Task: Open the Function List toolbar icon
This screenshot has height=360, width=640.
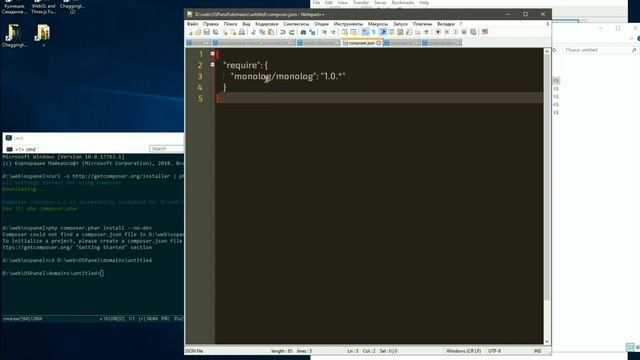Action: (x=408, y=32)
